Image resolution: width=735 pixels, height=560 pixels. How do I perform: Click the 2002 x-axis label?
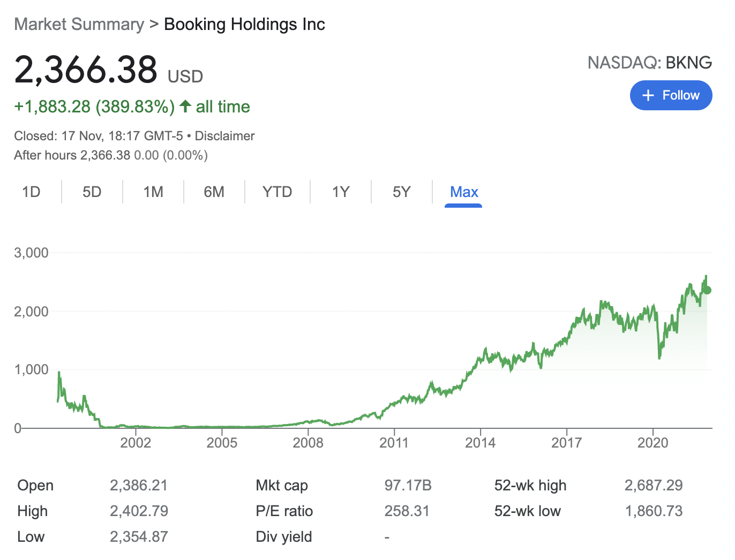coord(136,443)
